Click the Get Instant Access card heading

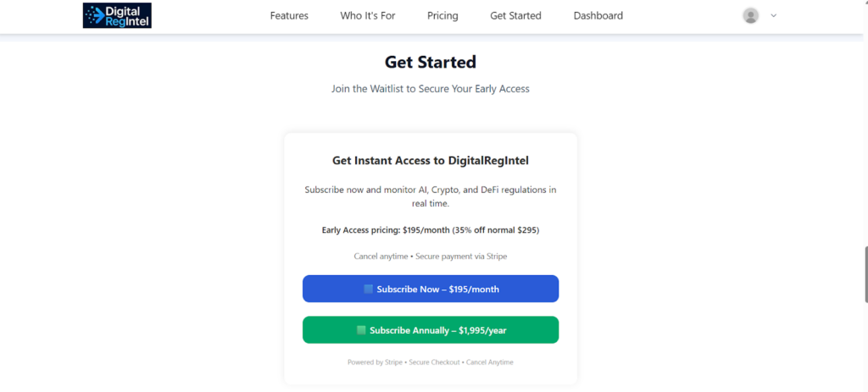click(431, 160)
